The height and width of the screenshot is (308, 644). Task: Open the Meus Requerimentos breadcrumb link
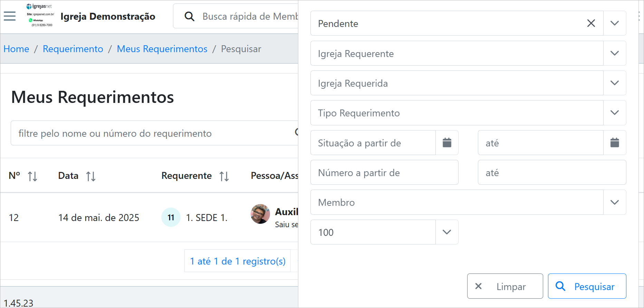[x=162, y=49]
